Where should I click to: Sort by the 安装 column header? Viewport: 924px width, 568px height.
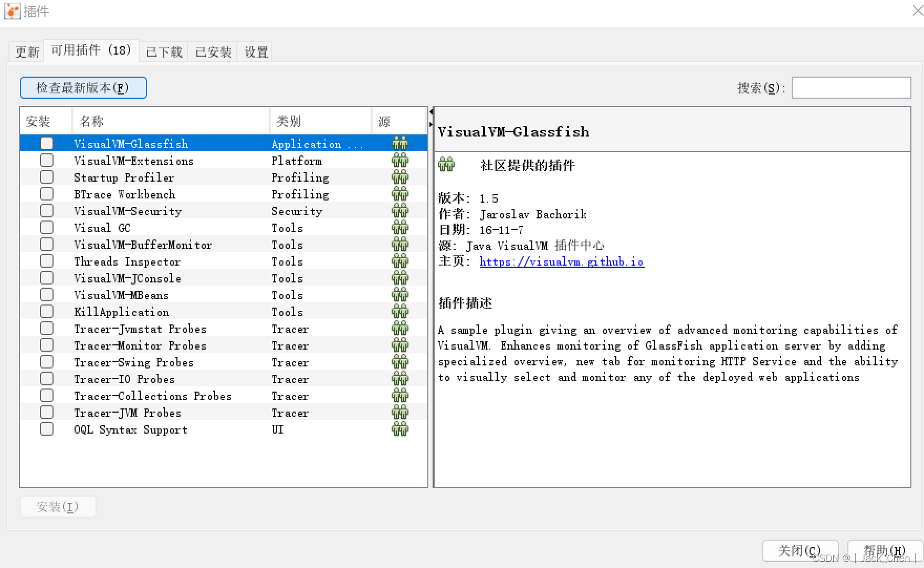coord(46,121)
